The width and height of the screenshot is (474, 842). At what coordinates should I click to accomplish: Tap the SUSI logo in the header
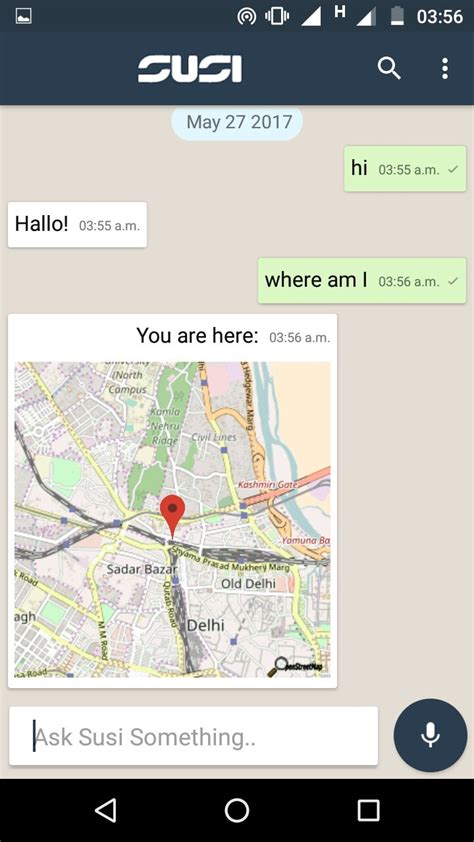[189, 70]
